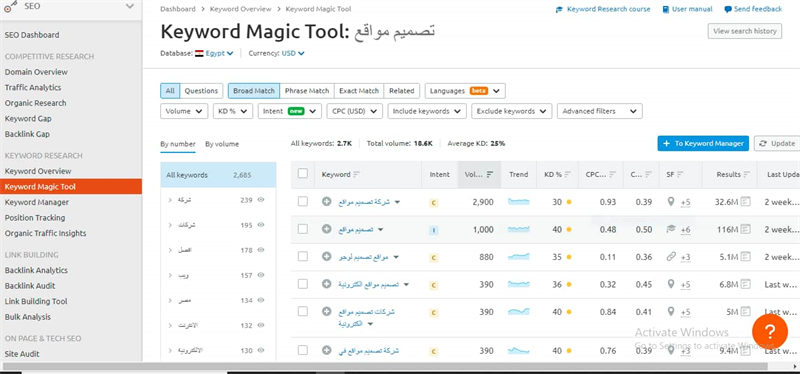Check the box for the 1,000-volume keyword
This screenshot has height=374, width=800.
point(303,229)
